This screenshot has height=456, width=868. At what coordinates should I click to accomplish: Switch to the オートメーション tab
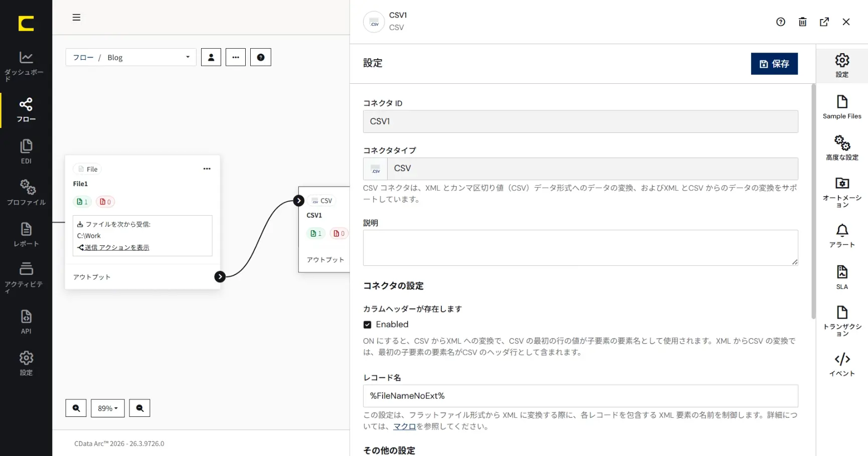pyautogui.click(x=842, y=193)
